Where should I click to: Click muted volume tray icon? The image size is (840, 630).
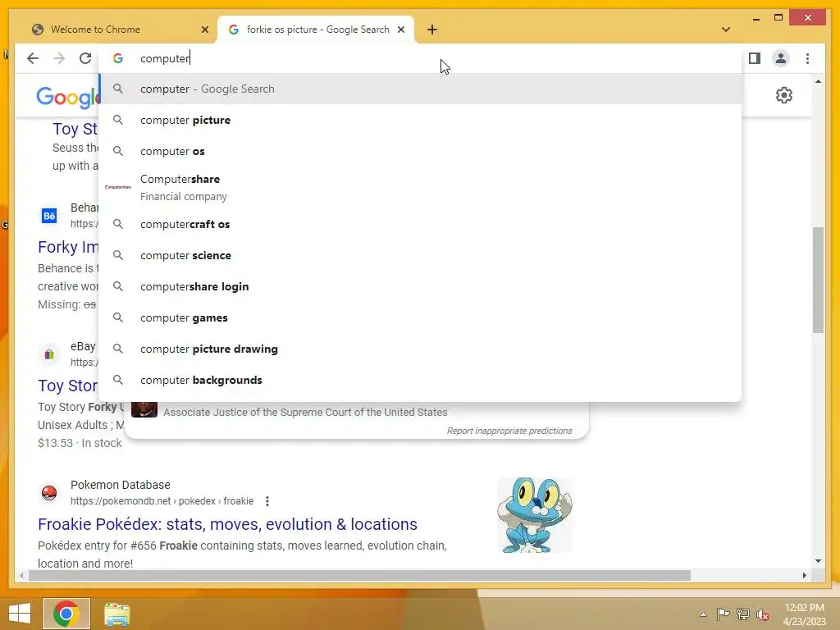click(x=763, y=614)
